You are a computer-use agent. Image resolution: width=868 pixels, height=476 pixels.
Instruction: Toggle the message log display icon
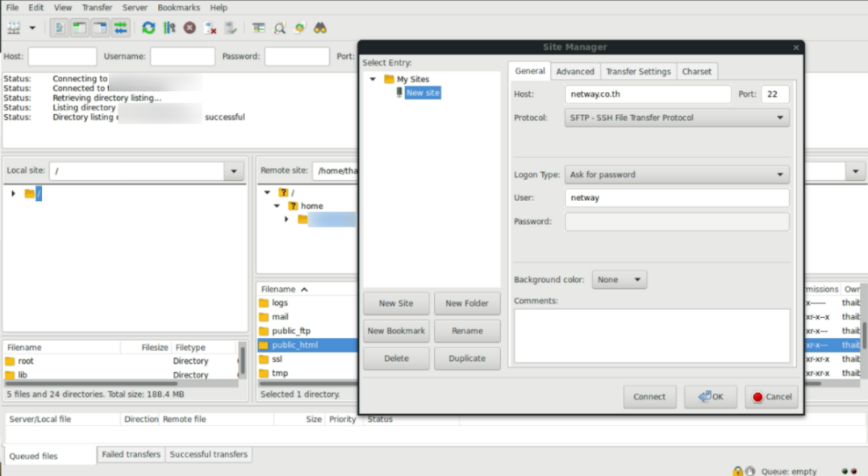coord(59,27)
